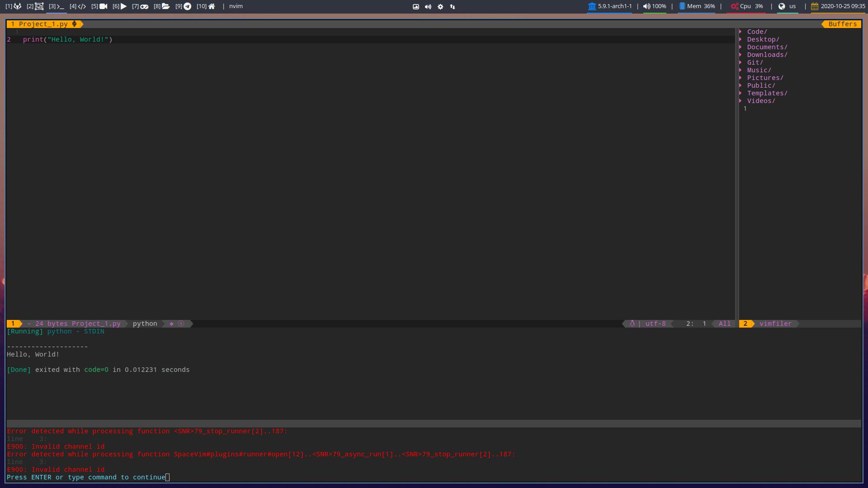
Task: Click the calendar icon next to date
Action: tap(815, 6)
